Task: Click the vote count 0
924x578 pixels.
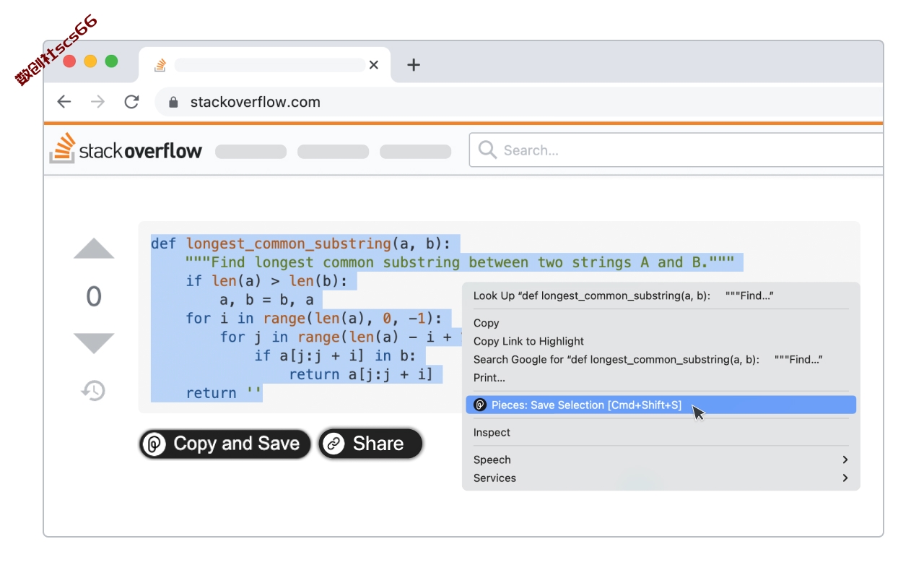Action: (x=94, y=297)
